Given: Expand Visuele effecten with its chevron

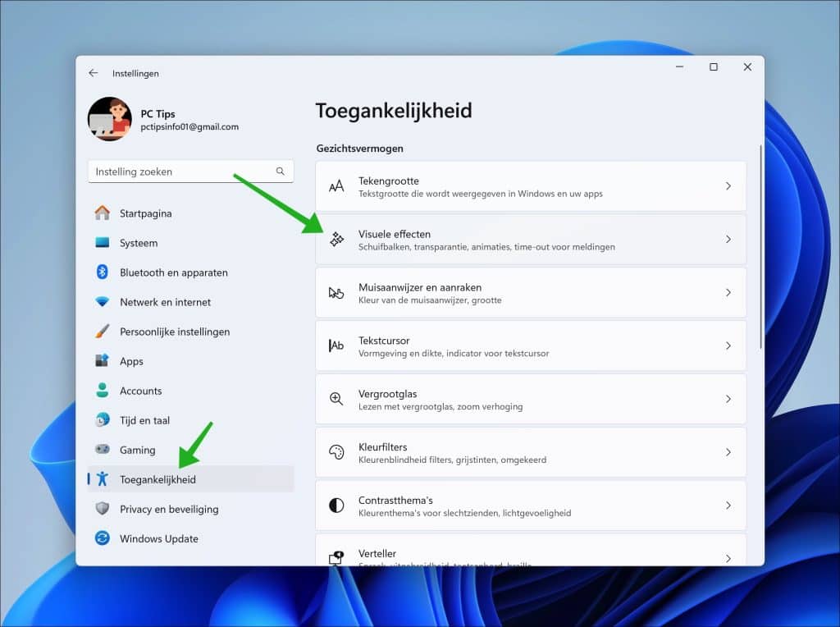Looking at the screenshot, I should pos(728,239).
